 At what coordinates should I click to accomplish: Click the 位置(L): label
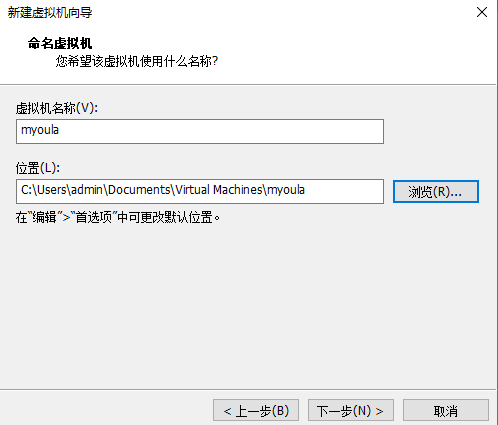tap(38, 168)
